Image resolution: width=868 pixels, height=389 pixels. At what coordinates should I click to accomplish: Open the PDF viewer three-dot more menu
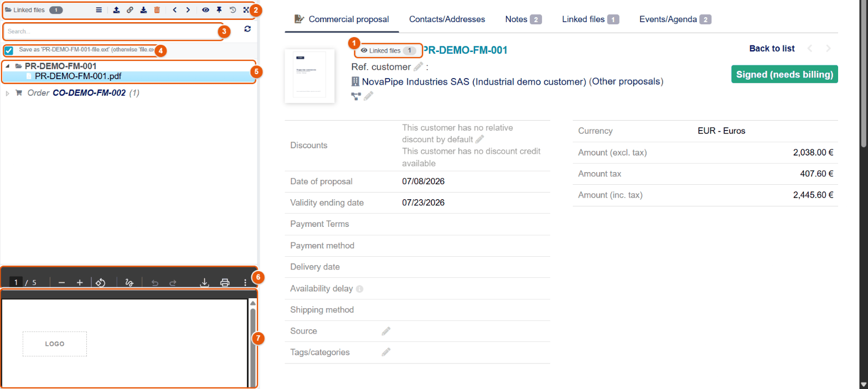point(245,283)
